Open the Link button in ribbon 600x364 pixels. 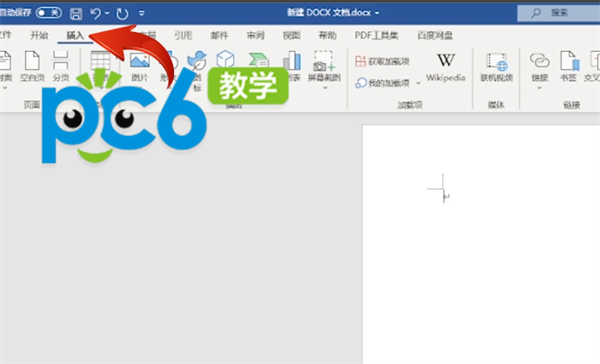(x=540, y=70)
